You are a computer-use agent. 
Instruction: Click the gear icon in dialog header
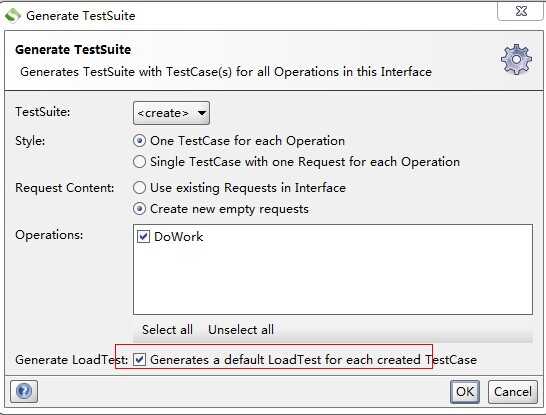[x=516, y=60]
